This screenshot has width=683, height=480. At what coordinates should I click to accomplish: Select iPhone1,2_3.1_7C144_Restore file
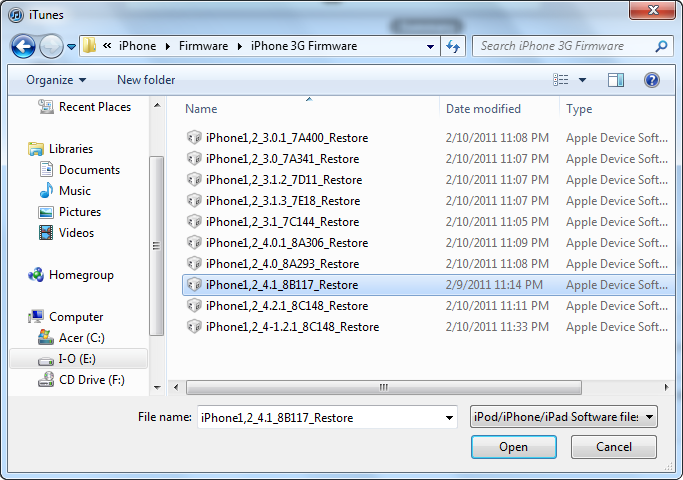point(282,222)
